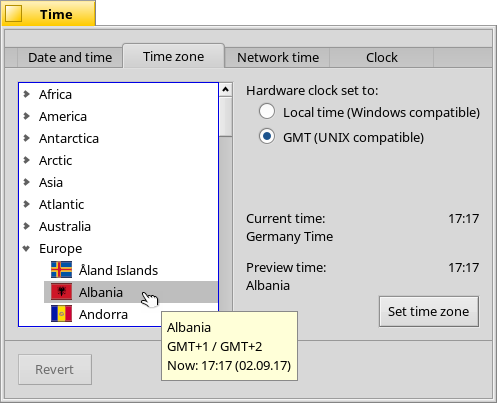Image resolution: width=497 pixels, height=403 pixels.
Task: Select Albania in the list
Action: tap(131, 292)
